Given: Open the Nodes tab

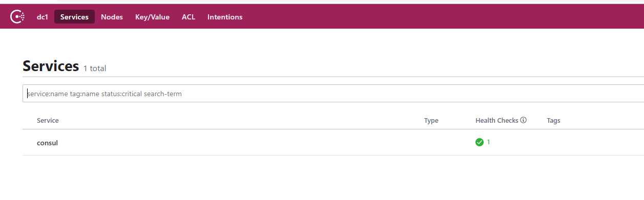Looking at the screenshot, I should coord(112,17).
